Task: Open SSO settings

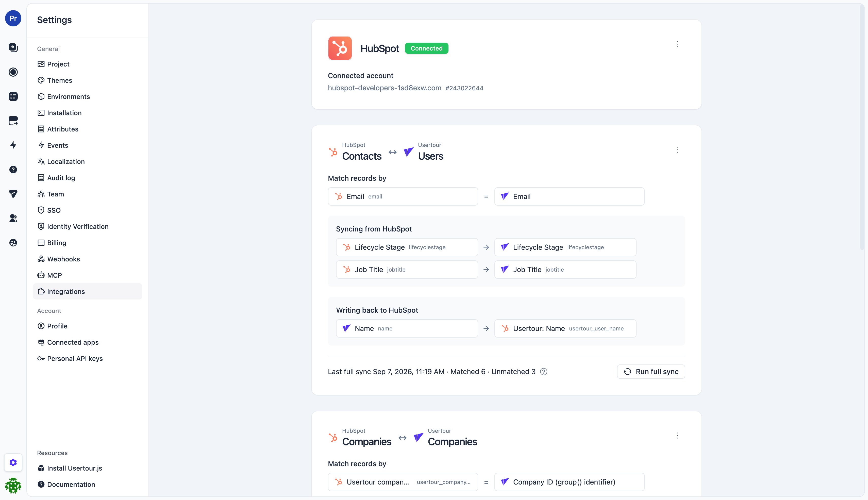Action: (87, 210)
